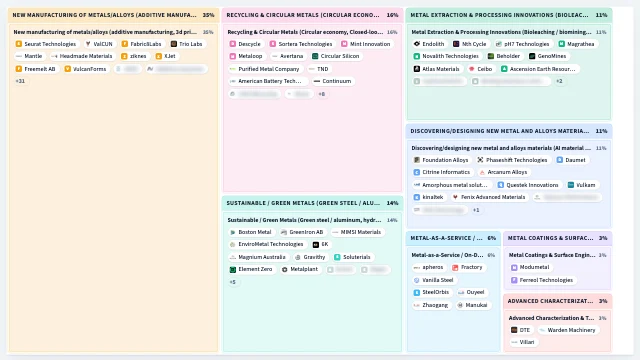Open the Purified Metal Company chip

tap(265, 69)
